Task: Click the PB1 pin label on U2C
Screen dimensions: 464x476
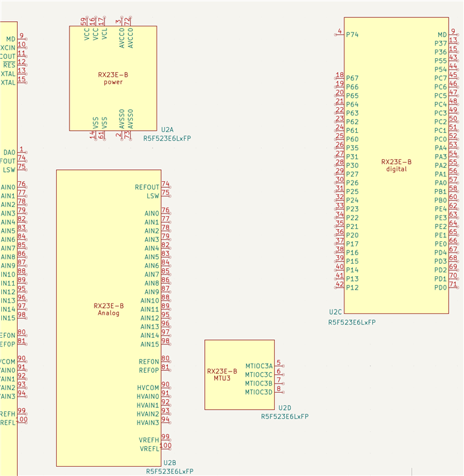Action: 441,192
